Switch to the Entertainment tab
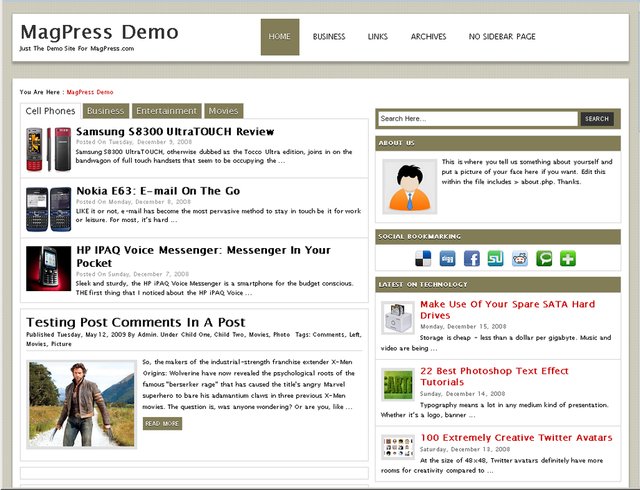 point(167,111)
